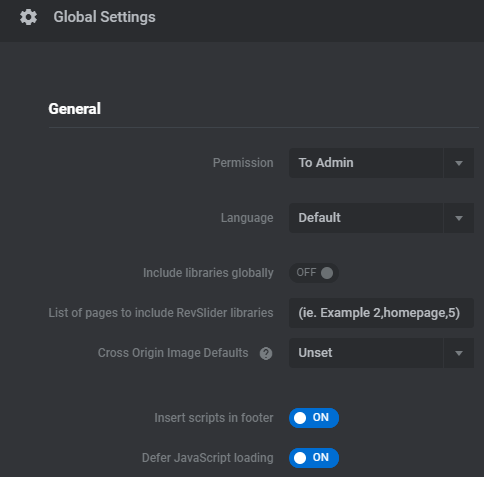This screenshot has width=484, height=477.
Task: Disable Insert scripts in footer toggle
Action: pyautogui.click(x=314, y=418)
